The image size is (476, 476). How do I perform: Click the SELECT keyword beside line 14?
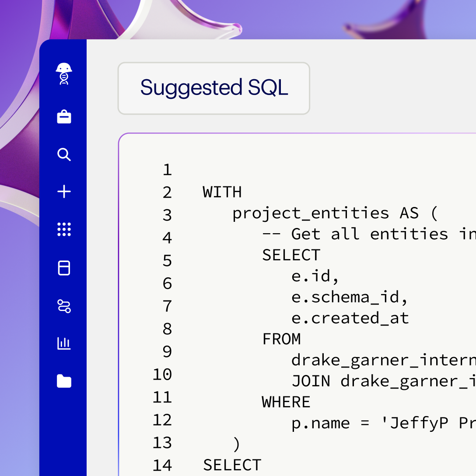[232, 465]
